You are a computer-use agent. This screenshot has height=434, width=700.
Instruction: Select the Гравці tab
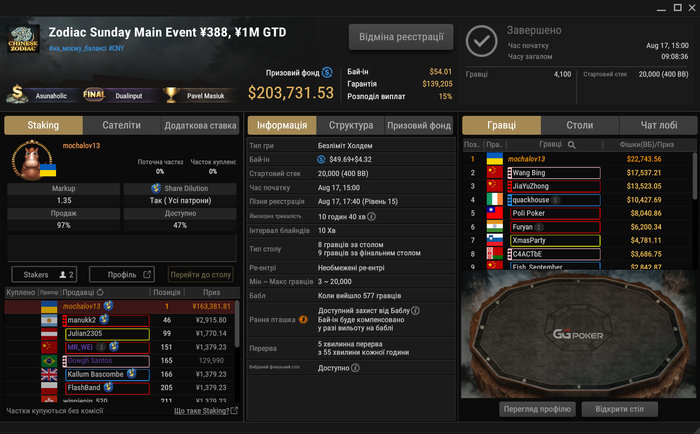501,125
